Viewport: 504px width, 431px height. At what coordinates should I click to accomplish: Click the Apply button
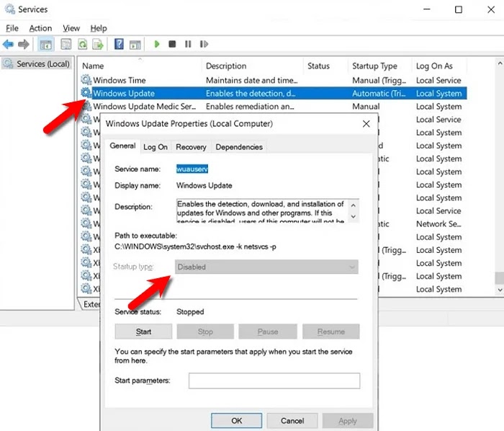[348, 420]
